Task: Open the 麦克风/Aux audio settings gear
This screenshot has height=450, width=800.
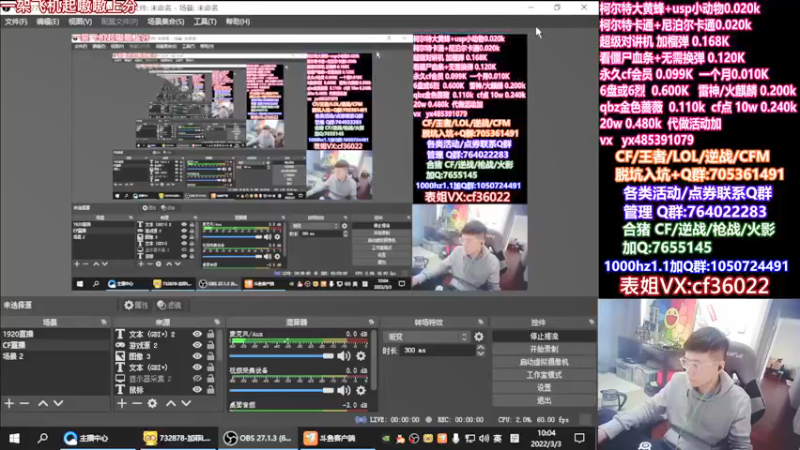Action: [x=361, y=356]
